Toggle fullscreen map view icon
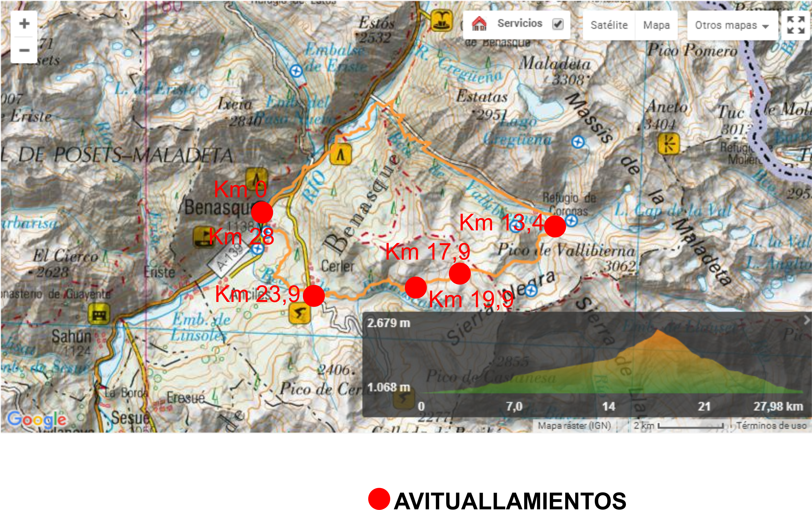The width and height of the screenshot is (812, 510). coord(795,25)
